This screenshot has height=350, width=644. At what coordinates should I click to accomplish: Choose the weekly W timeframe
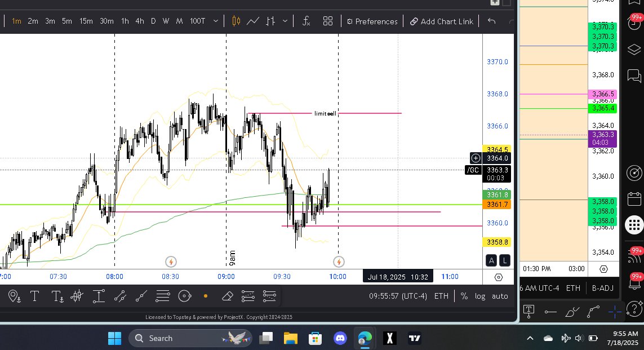click(166, 21)
